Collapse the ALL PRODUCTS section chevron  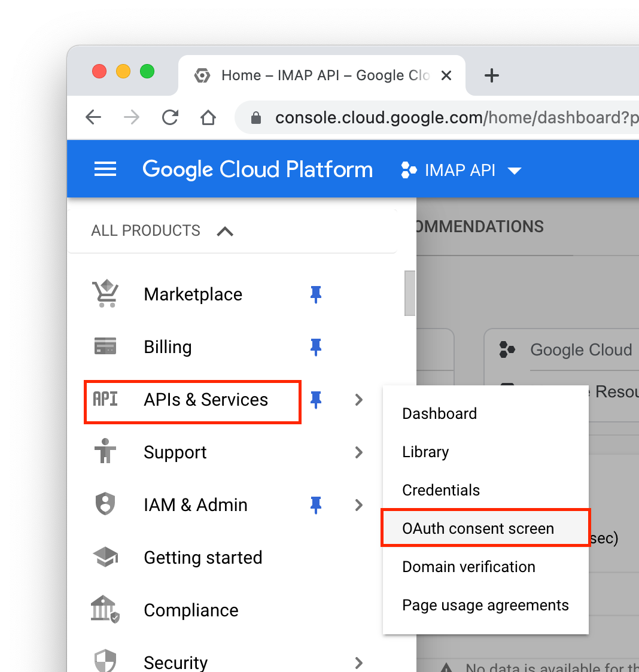[x=225, y=232]
